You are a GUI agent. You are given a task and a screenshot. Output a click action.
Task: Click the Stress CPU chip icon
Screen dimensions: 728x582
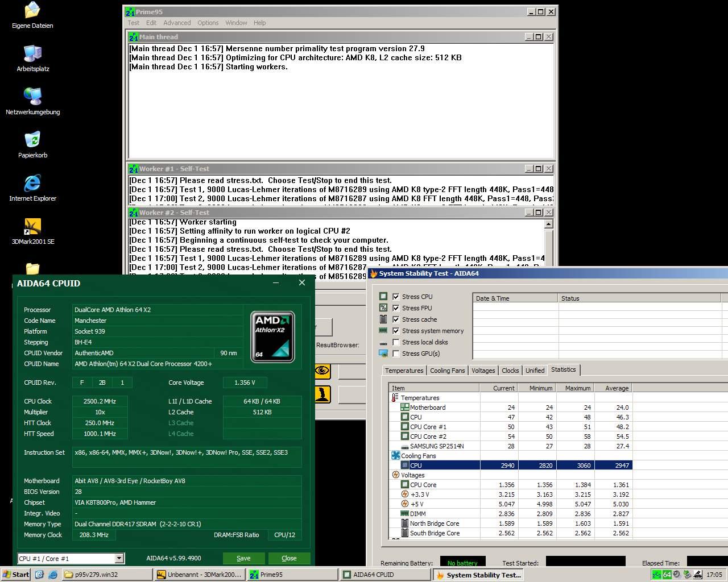click(383, 297)
